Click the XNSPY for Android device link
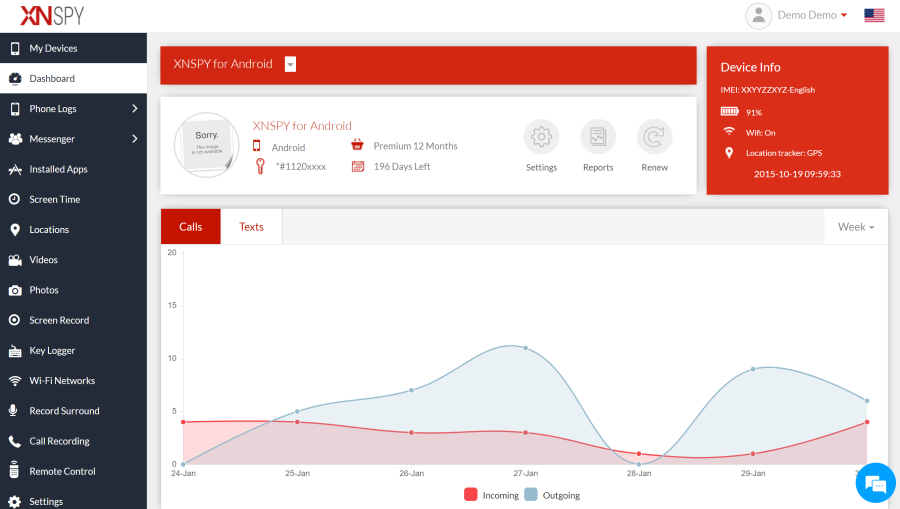 [x=302, y=126]
